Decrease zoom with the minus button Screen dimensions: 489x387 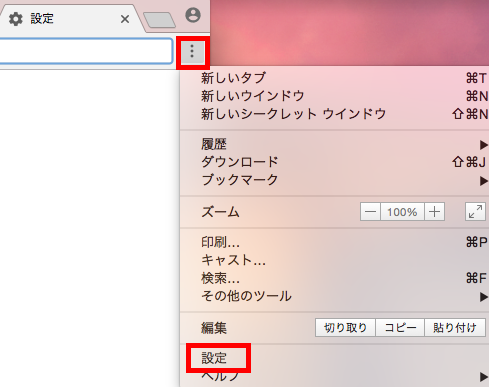[370, 212]
